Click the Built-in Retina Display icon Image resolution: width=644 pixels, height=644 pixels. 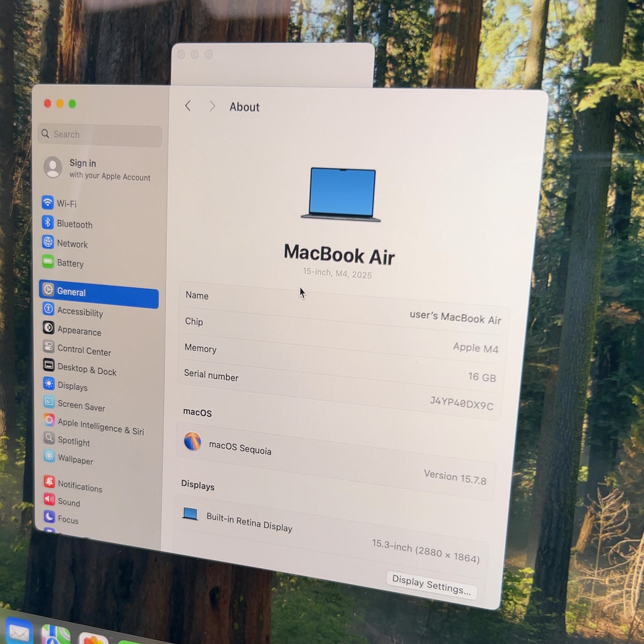click(190, 514)
